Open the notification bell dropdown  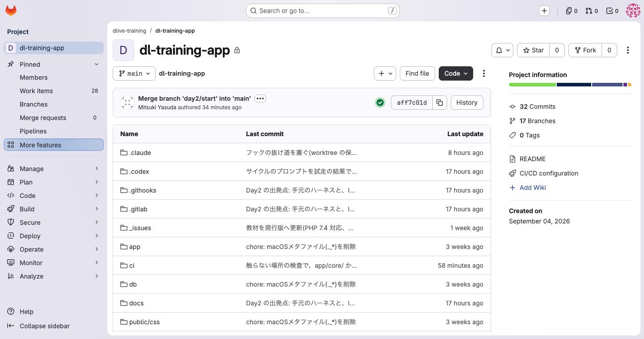click(x=502, y=50)
